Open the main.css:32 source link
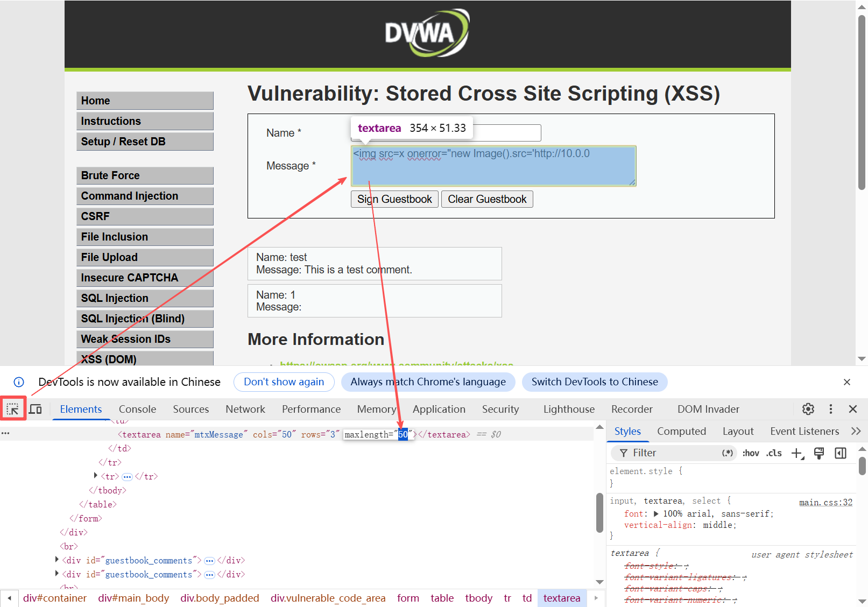The height and width of the screenshot is (607, 868). [825, 503]
